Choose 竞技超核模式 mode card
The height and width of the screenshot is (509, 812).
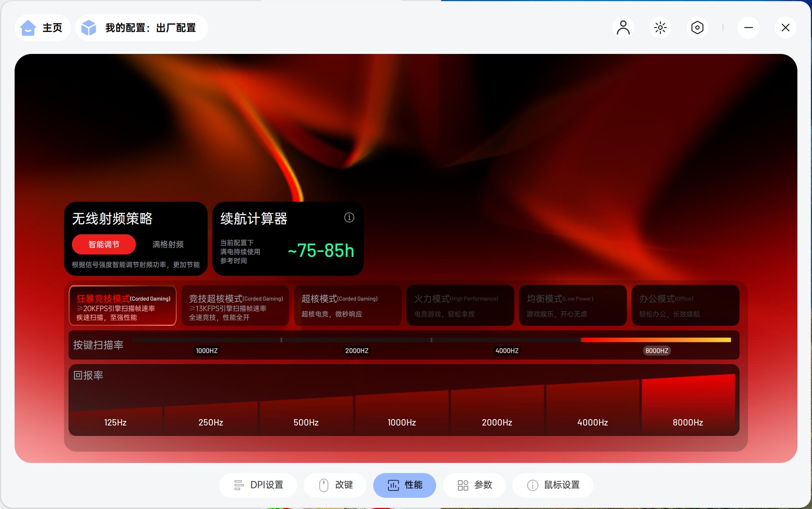(235, 306)
